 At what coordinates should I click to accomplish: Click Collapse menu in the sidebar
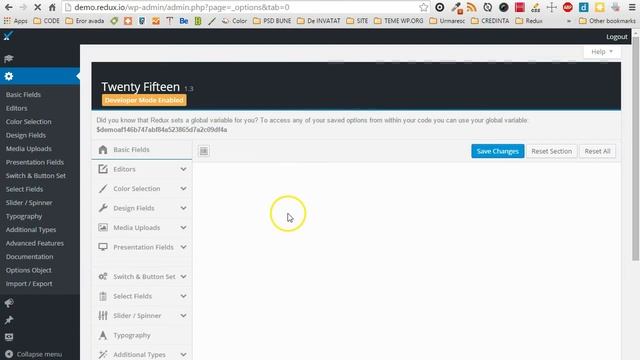[34, 354]
